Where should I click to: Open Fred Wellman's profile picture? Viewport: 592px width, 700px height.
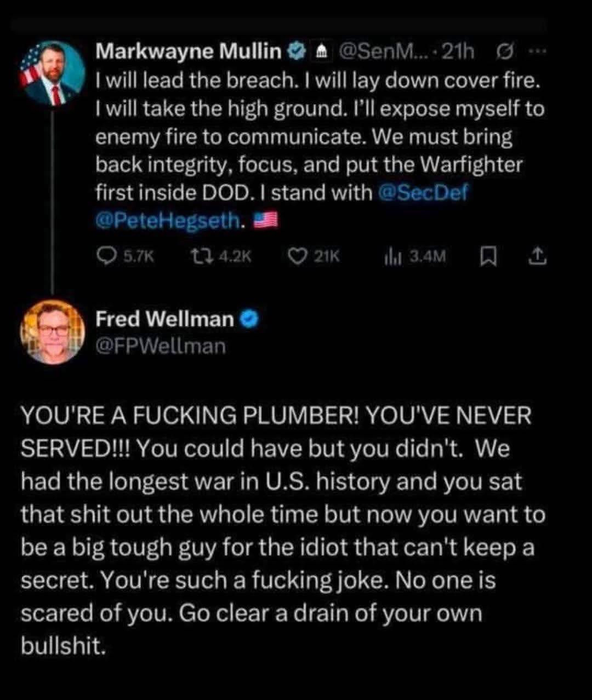[x=53, y=332]
